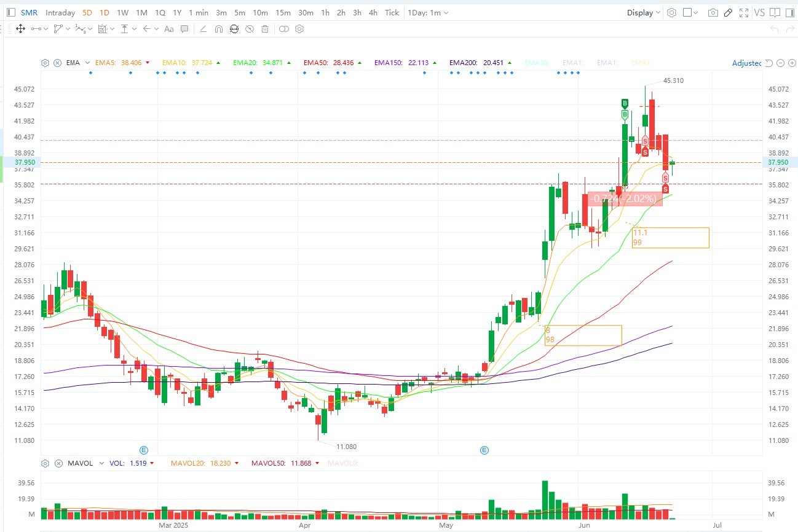This screenshot has width=798, height=532.
Task: Toggle sync drawings across timeframes
Action: 234,29
